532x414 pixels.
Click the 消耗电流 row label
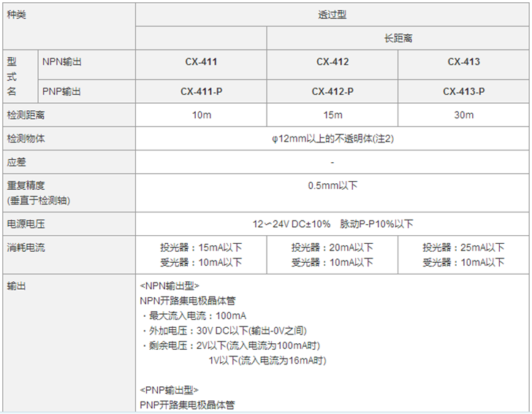(x=69, y=255)
